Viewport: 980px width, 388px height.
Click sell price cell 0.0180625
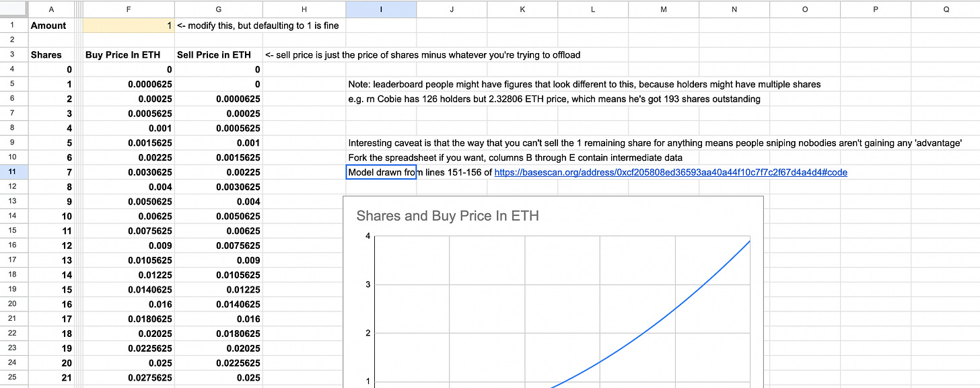point(219,334)
